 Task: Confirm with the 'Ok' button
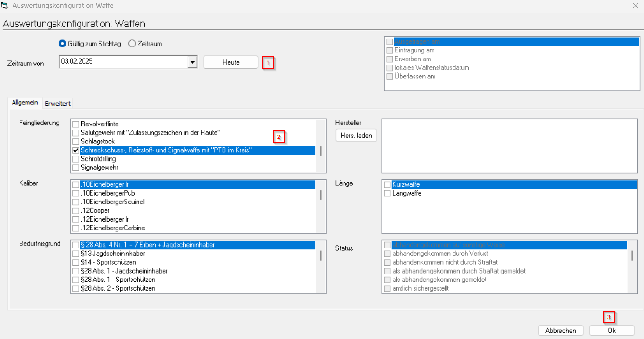pyautogui.click(x=611, y=331)
